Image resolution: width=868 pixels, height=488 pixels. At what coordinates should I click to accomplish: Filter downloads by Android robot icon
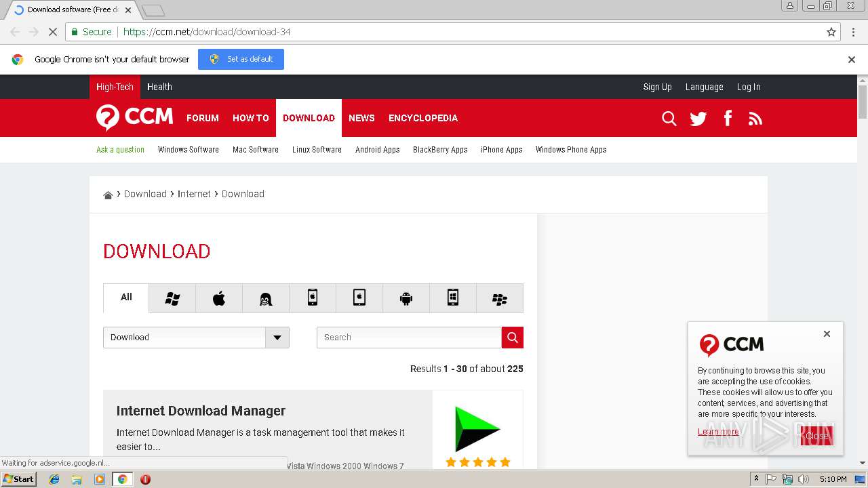tap(406, 298)
